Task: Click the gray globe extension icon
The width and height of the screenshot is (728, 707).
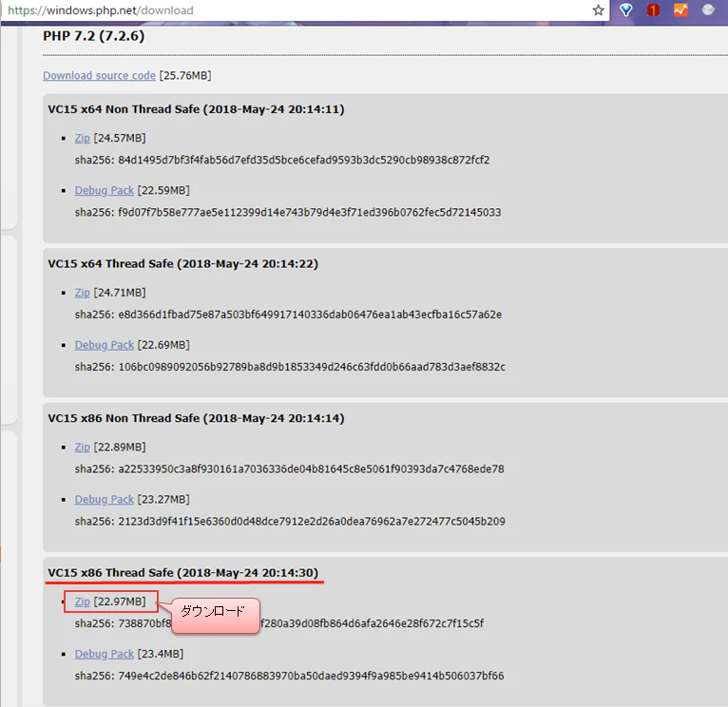Action: click(x=708, y=10)
